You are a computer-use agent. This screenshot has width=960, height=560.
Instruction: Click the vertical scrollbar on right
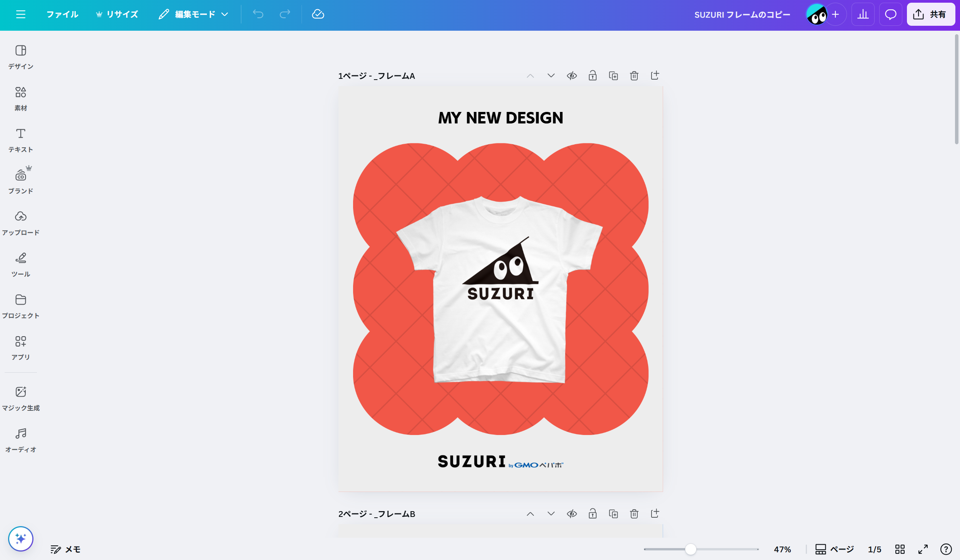(x=957, y=89)
